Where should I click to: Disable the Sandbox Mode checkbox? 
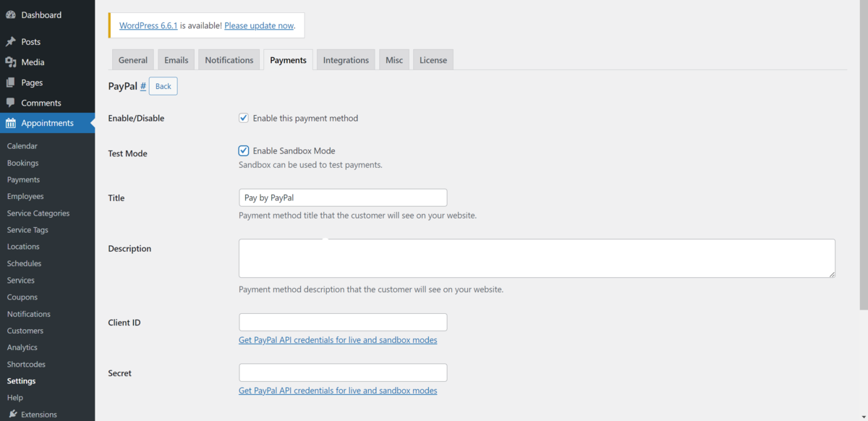pyautogui.click(x=244, y=150)
